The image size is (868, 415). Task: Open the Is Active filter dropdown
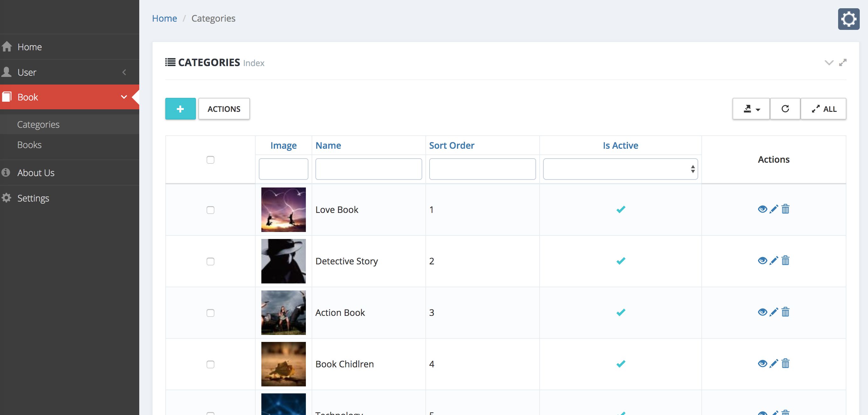(x=620, y=169)
